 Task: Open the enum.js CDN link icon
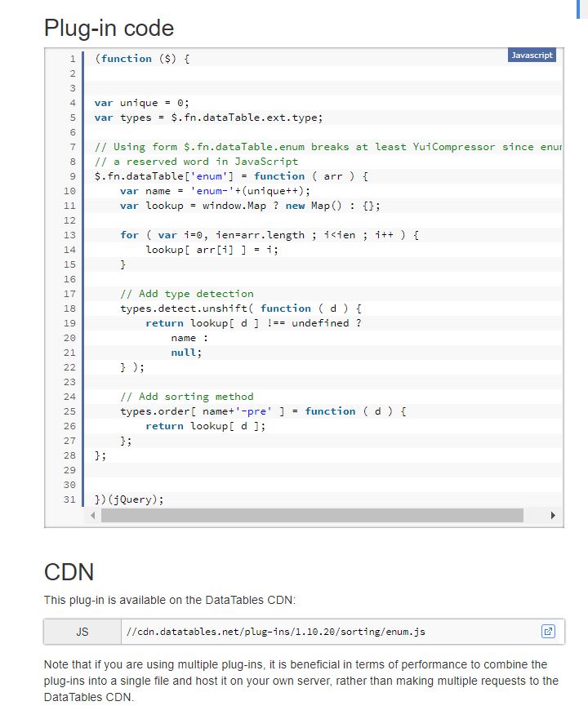(548, 632)
